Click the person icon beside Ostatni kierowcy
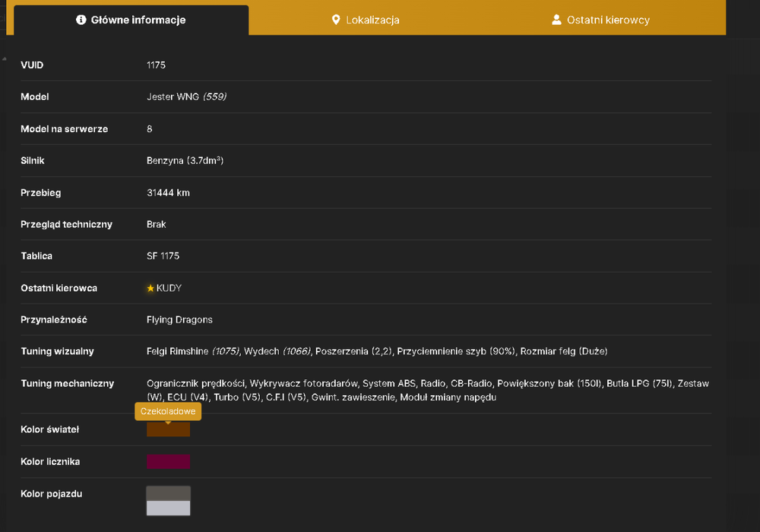Viewport: 760px width, 532px height. pos(556,20)
